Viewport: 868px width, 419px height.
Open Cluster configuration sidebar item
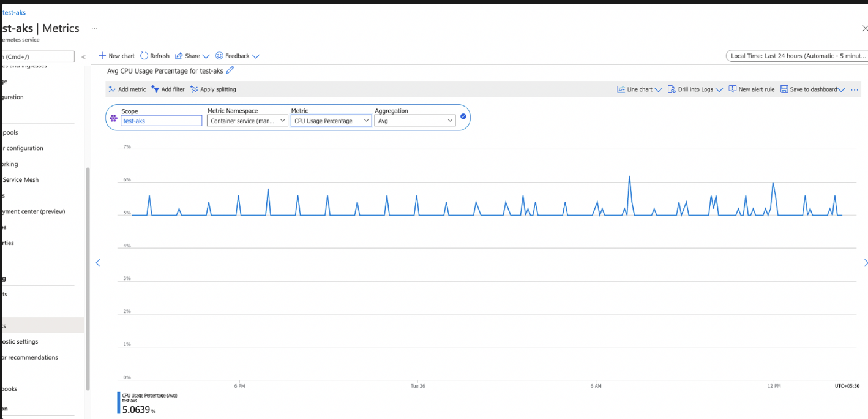click(x=22, y=148)
